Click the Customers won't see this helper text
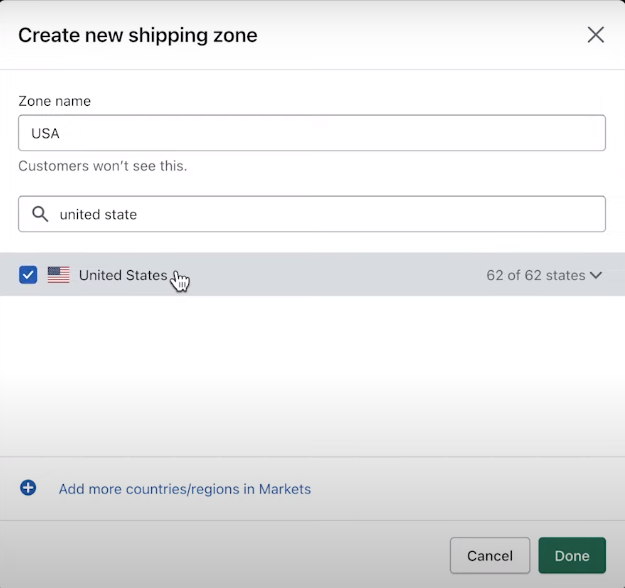The image size is (625, 588). tap(102, 166)
